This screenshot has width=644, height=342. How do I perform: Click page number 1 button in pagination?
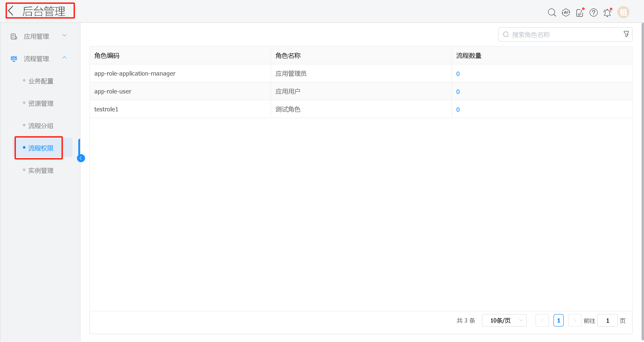[559, 320]
